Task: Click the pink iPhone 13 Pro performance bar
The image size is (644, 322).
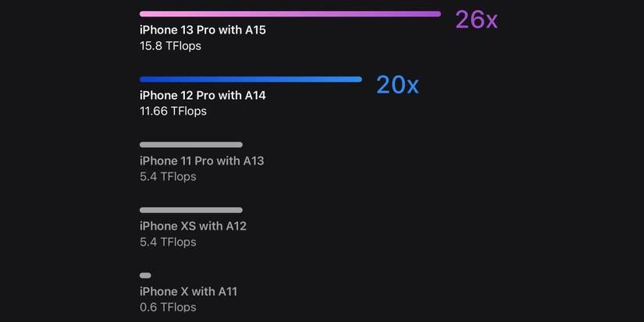Action: pos(290,14)
